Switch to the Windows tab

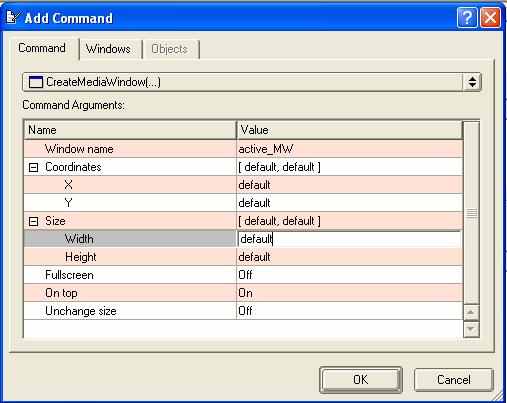click(x=108, y=49)
